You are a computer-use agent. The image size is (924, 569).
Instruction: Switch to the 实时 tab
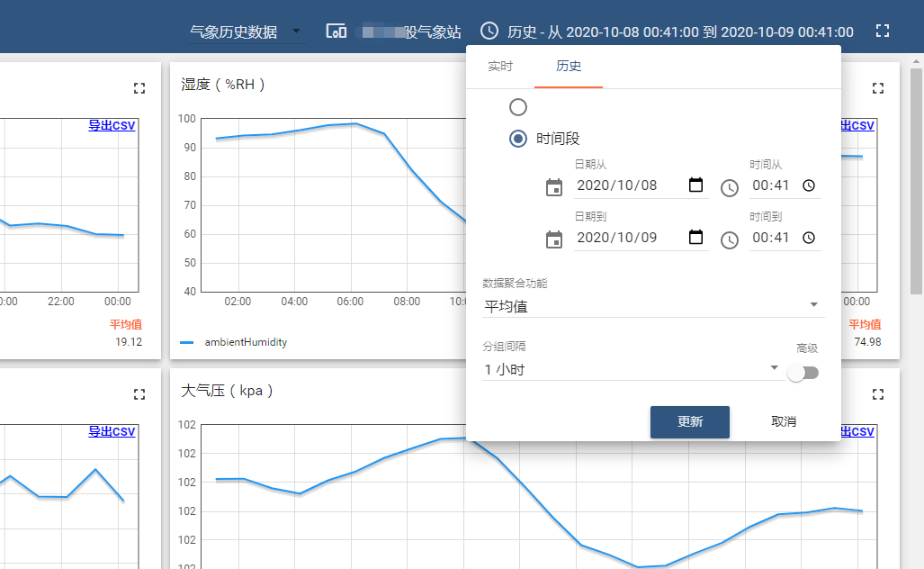(x=500, y=67)
